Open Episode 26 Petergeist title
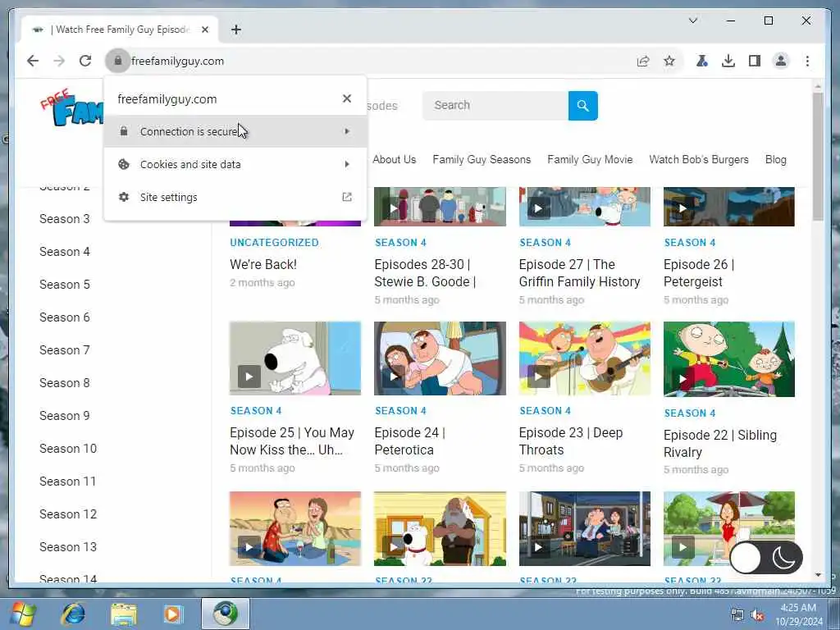Screen dimensions: 840x630 [x=699, y=272]
